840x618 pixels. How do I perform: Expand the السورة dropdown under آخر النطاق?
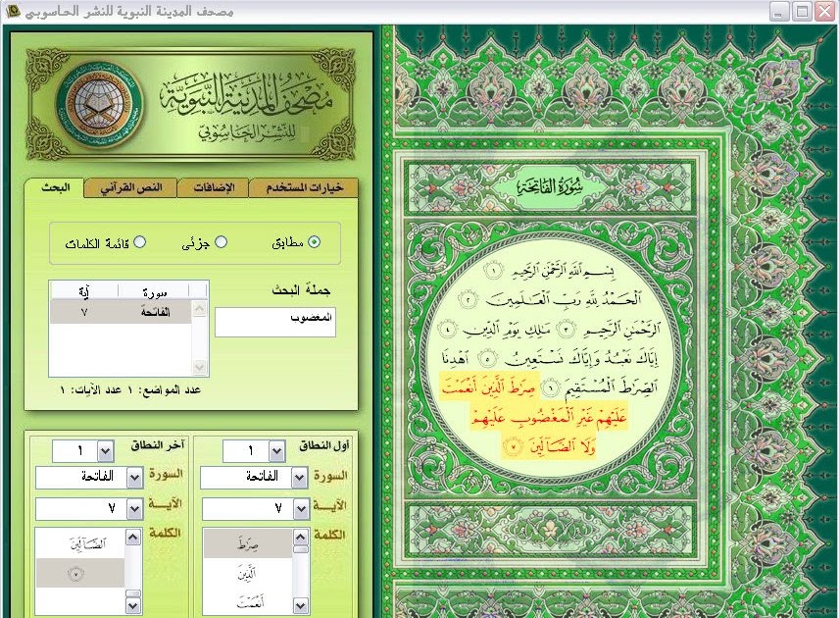coord(134,478)
